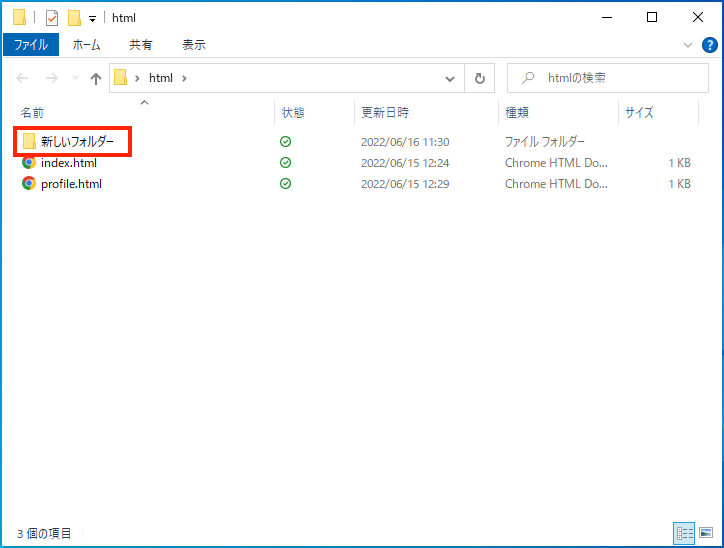The height and width of the screenshot is (548, 724).
Task: Click the 3 個の項目 status bar text
Action: coord(44,534)
